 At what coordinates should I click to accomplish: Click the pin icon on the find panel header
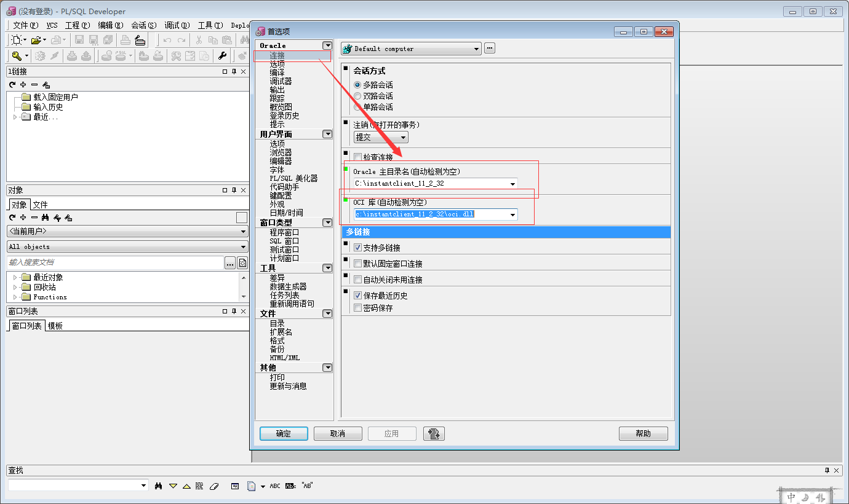(827, 470)
